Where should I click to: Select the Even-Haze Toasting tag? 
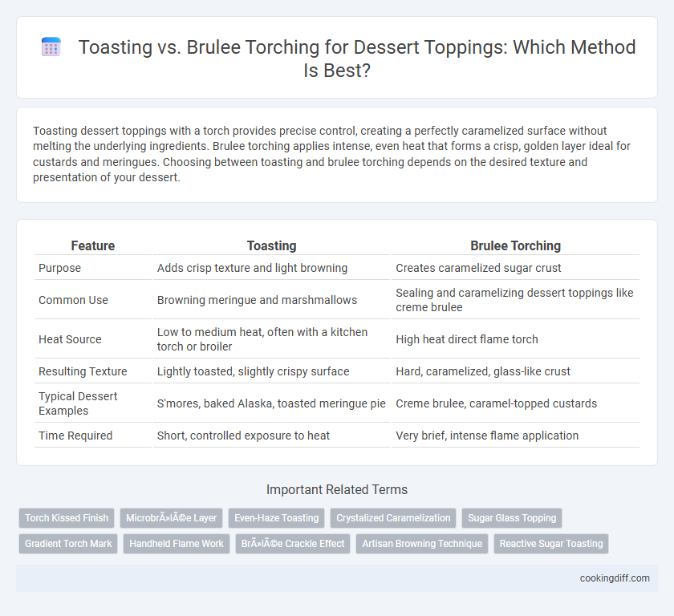pyautogui.click(x=276, y=518)
